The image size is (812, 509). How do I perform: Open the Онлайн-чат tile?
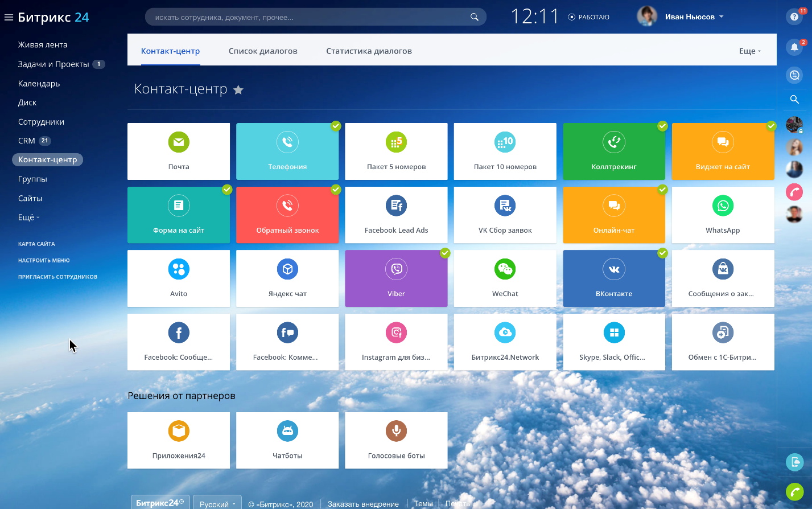pos(614,215)
